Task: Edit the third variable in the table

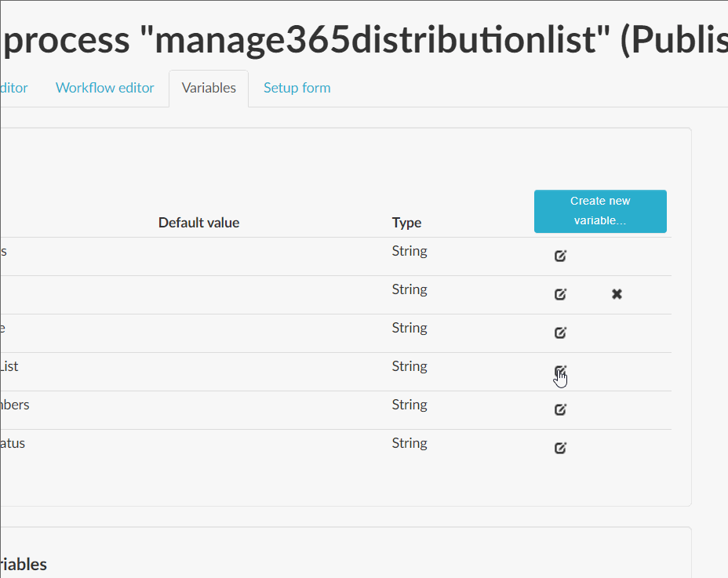Action: click(x=560, y=333)
